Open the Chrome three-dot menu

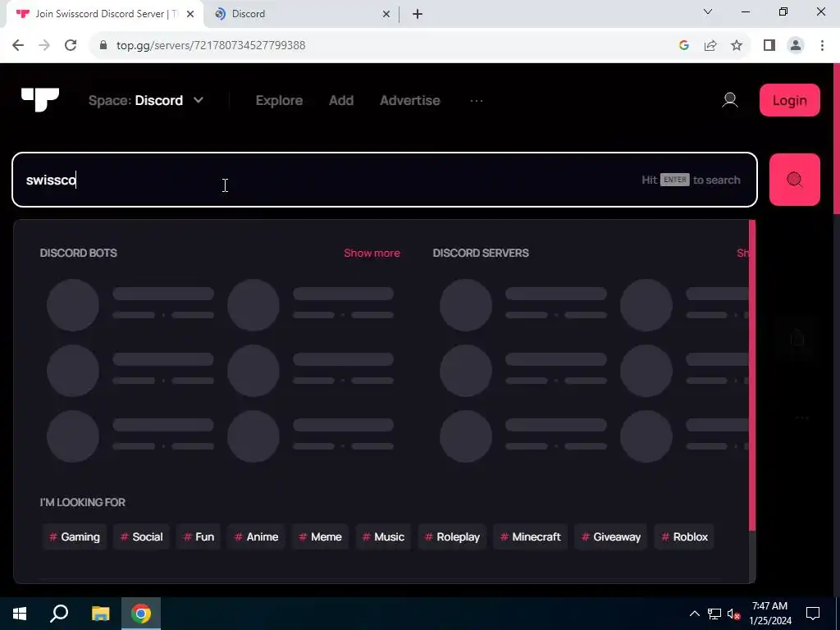pos(822,46)
